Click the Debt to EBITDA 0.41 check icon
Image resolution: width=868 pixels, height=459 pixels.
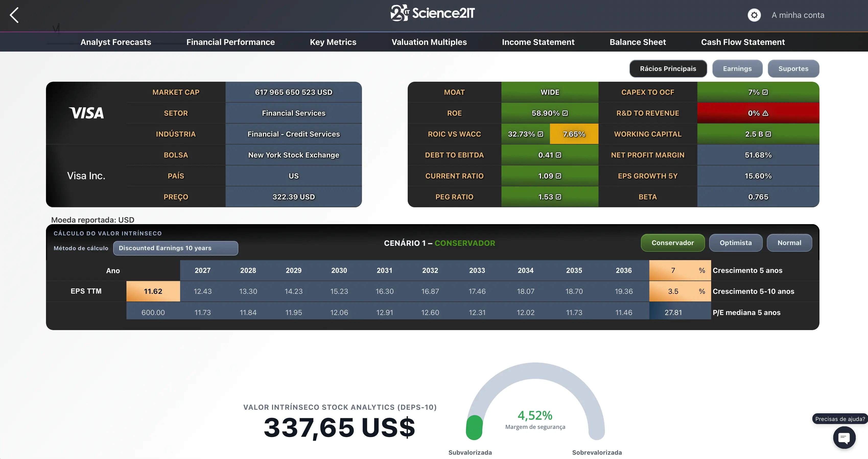coord(558,155)
